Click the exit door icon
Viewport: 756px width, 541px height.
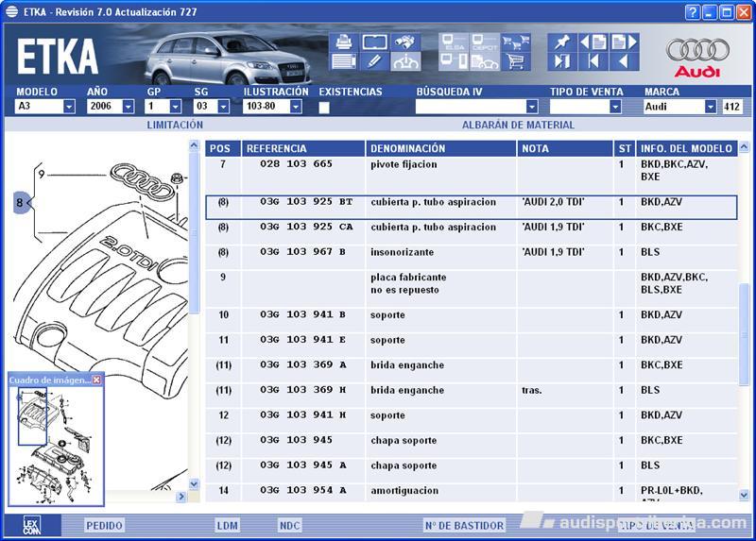[x=562, y=61]
